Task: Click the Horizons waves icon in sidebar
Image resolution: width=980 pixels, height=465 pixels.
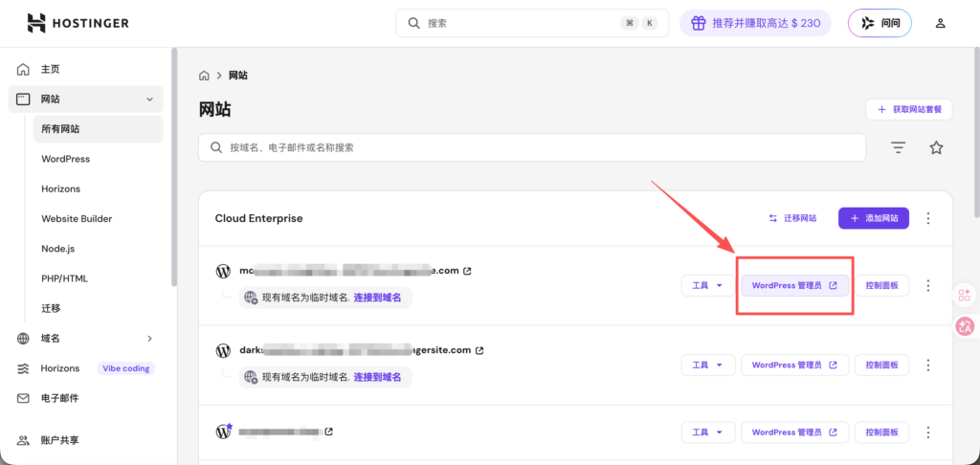Action: pos(23,368)
